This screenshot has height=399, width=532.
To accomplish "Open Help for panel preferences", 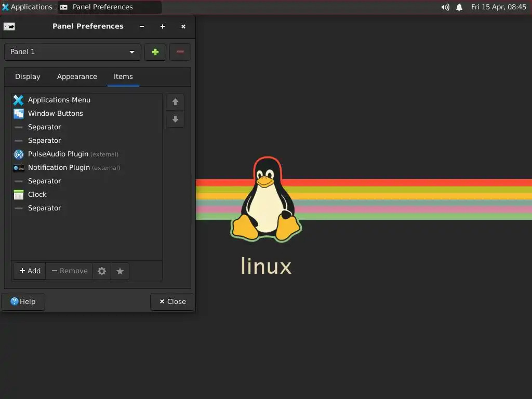I will [23, 302].
